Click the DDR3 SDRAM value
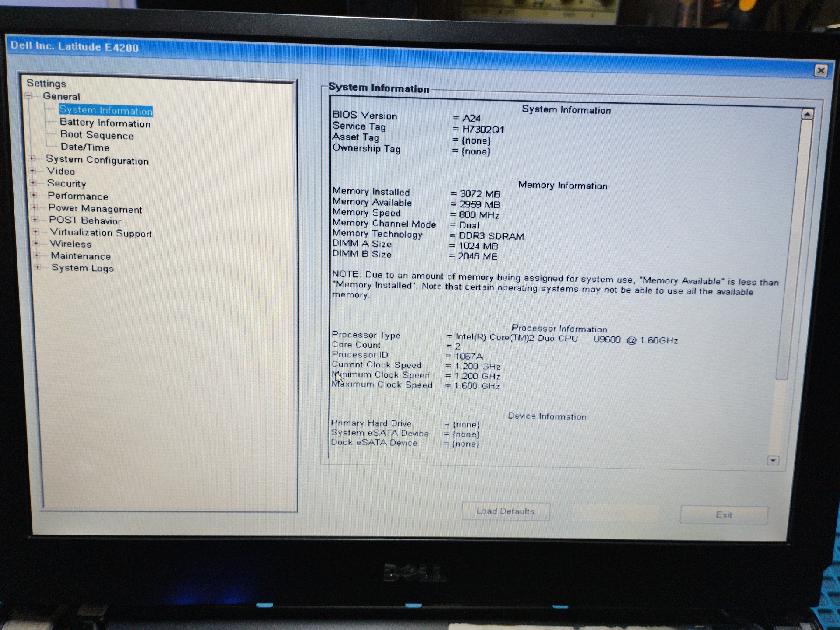 pos(491,236)
